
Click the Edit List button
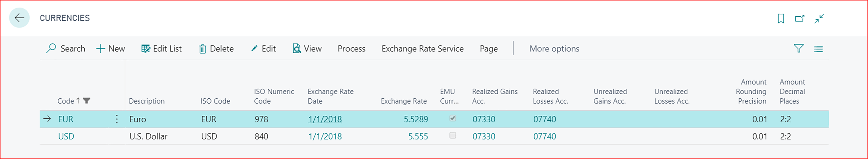click(x=161, y=49)
